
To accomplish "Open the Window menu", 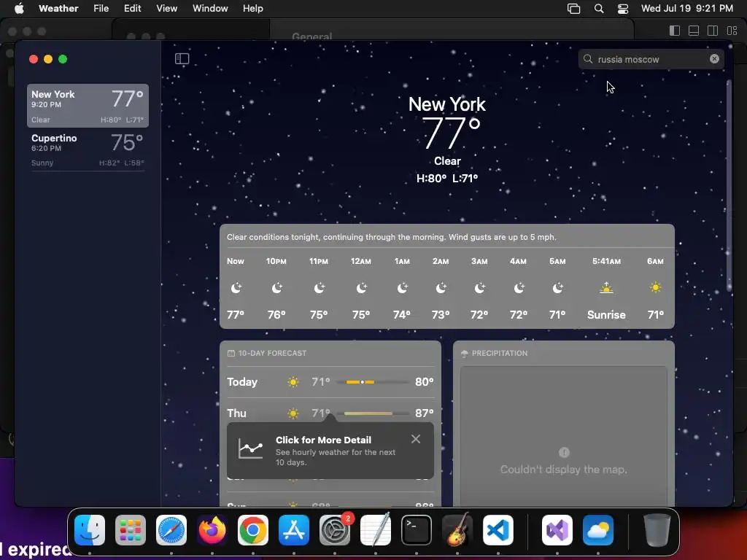I will click(210, 8).
